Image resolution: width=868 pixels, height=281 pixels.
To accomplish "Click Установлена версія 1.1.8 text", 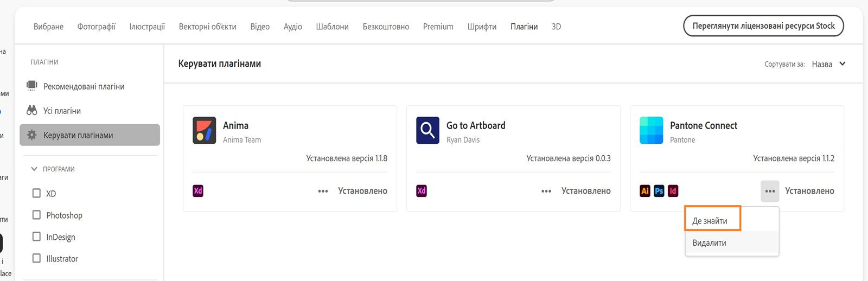I will [x=347, y=158].
